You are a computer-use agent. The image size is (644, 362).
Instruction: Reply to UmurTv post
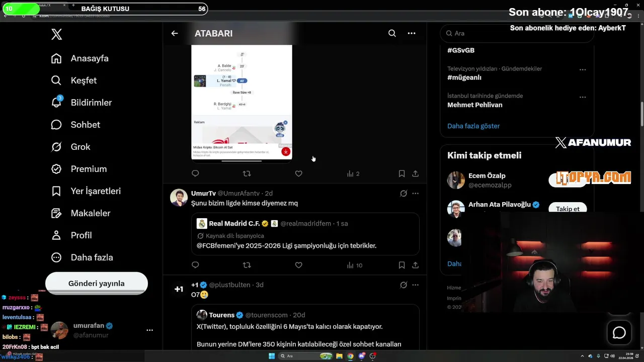[195, 265]
